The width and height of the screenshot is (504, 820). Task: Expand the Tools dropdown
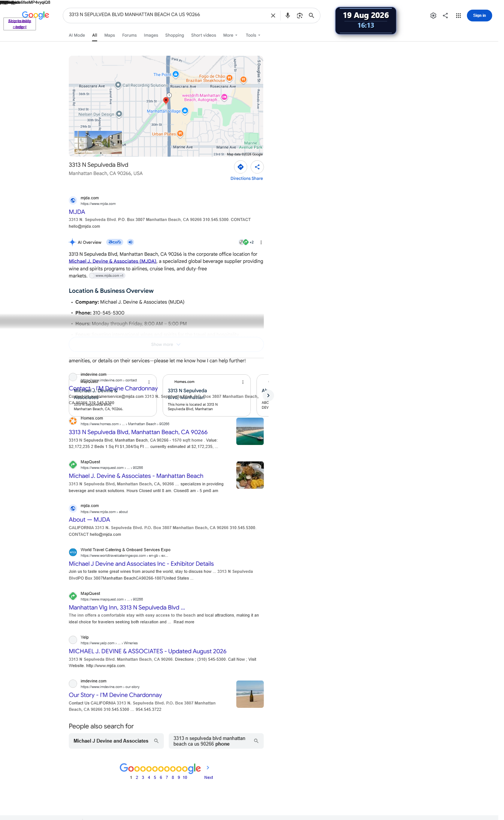coord(253,35)
